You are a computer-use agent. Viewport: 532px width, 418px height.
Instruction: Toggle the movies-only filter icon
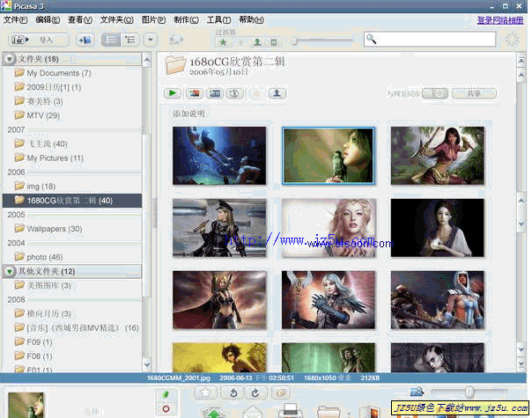[x=273, y=42]
